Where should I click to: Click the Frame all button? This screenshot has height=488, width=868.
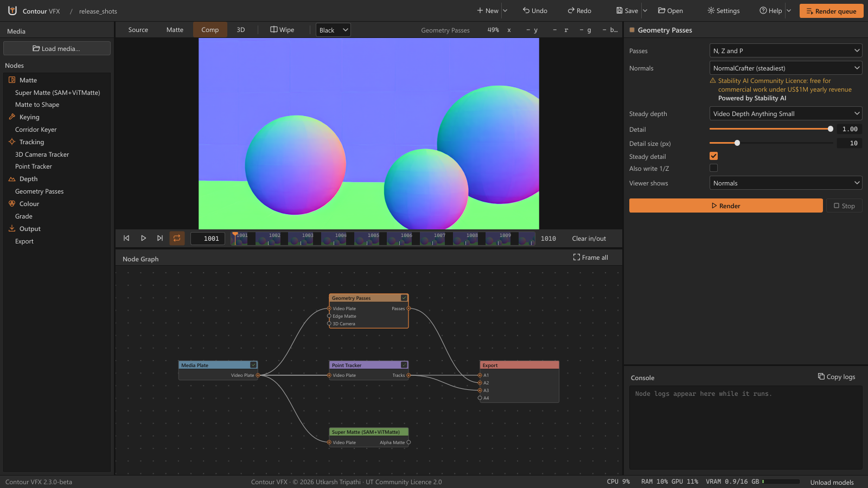591,258
